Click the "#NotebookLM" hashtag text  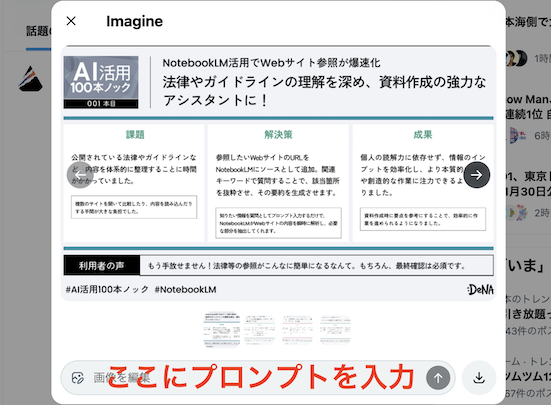click(185, 289)
